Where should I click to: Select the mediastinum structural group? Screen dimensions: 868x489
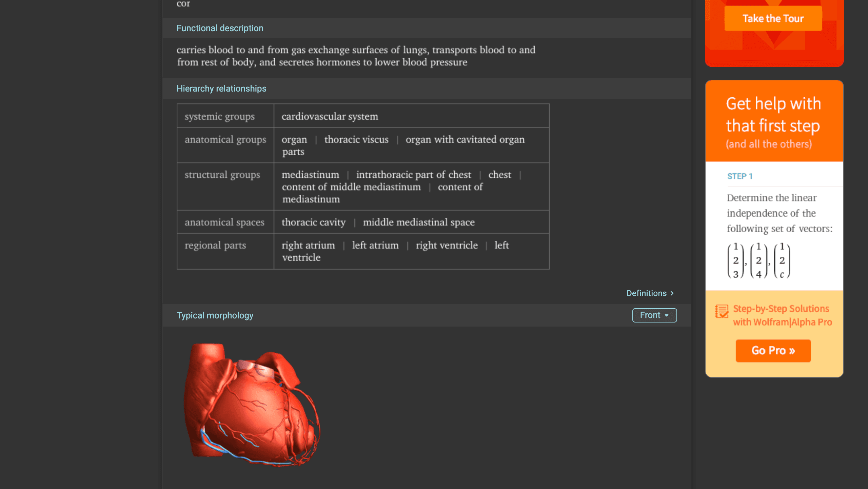310,175
